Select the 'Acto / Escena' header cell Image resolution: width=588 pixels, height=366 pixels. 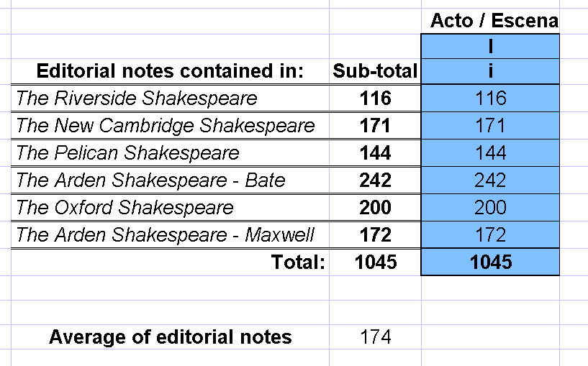coord(491,21)
